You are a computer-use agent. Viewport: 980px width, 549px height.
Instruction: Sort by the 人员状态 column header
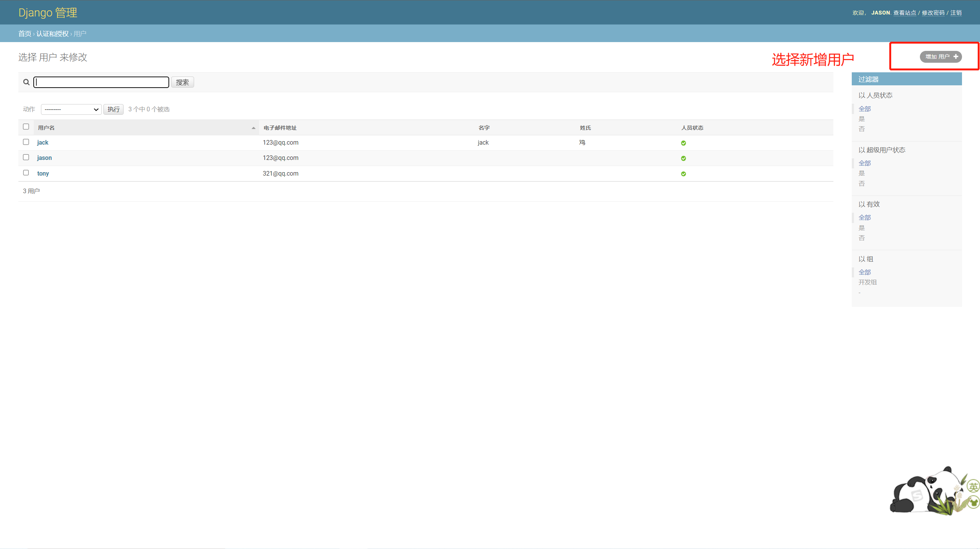692,128
